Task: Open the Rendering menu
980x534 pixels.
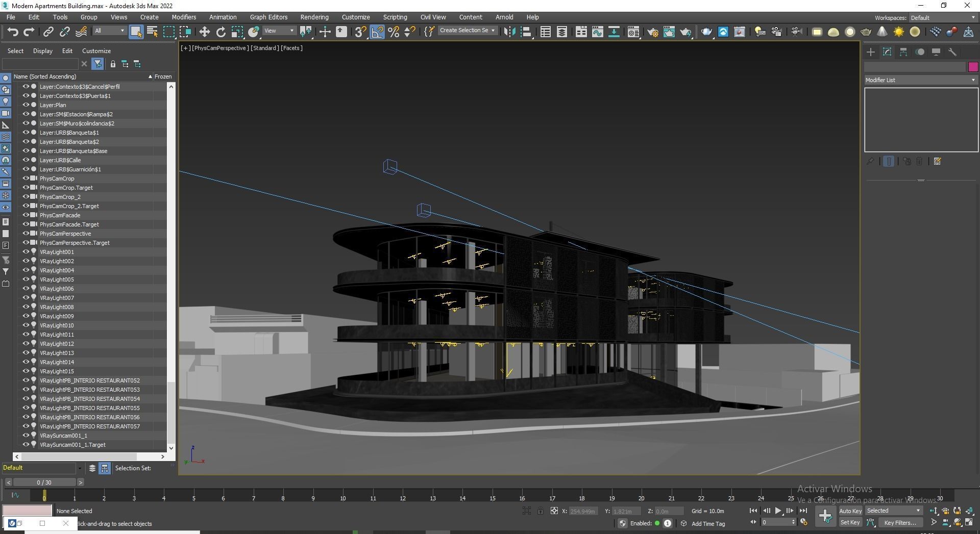Action: tap(314, 17)
